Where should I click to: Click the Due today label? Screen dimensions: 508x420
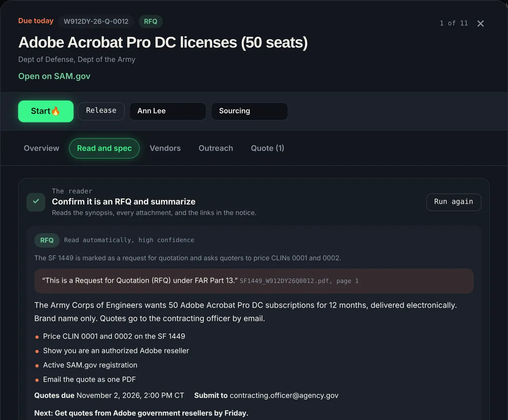coord(36,21)
